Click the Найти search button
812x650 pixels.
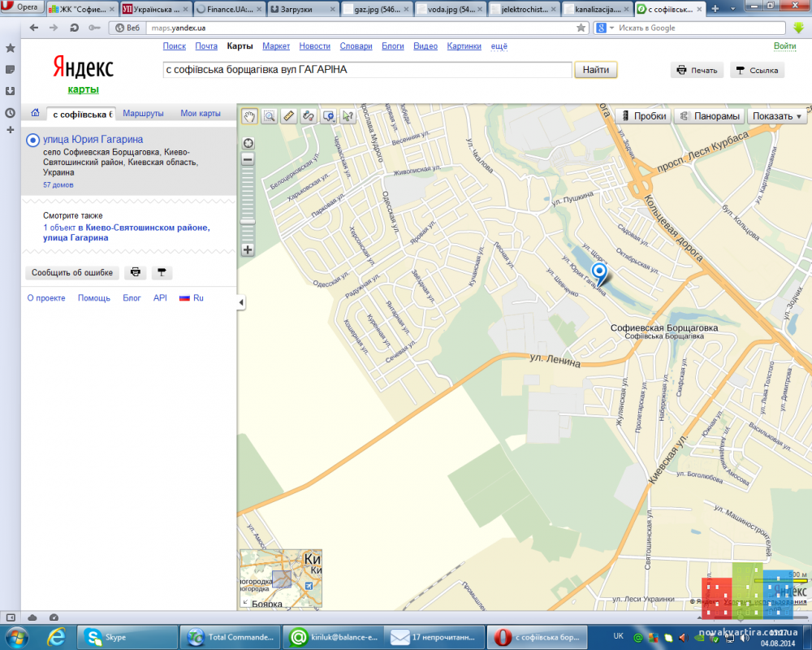click(x=595, y=70)
